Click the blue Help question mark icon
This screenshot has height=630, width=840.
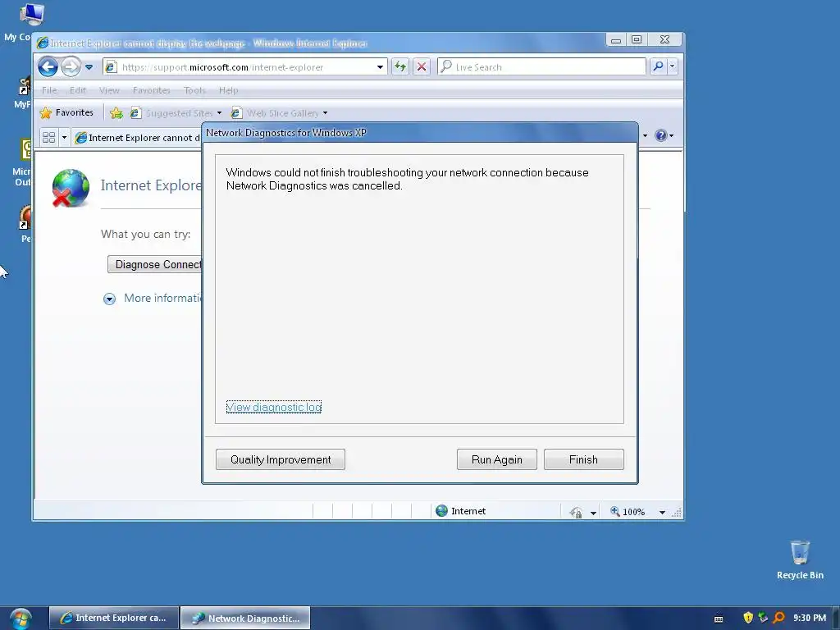tap(661, 135)
